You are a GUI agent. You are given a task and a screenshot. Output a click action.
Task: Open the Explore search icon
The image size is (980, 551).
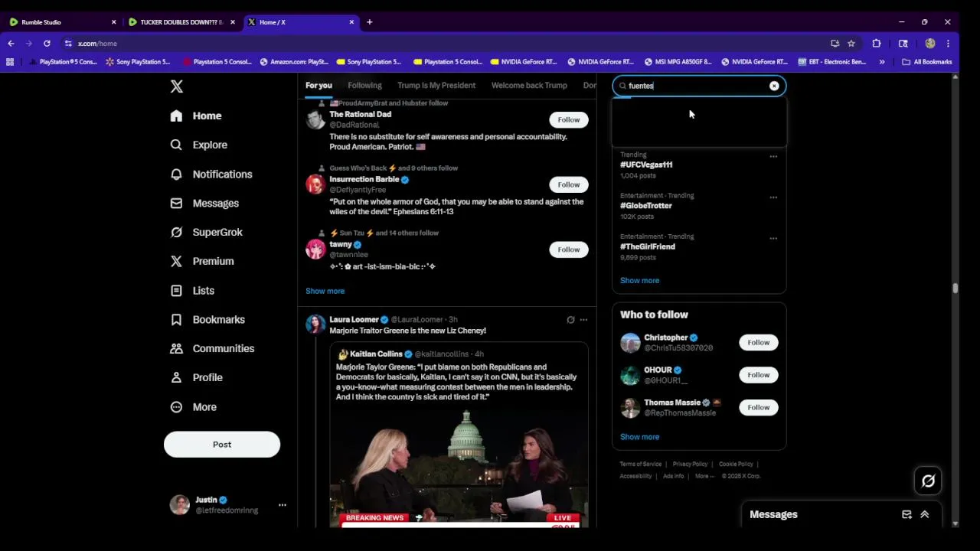176,145
